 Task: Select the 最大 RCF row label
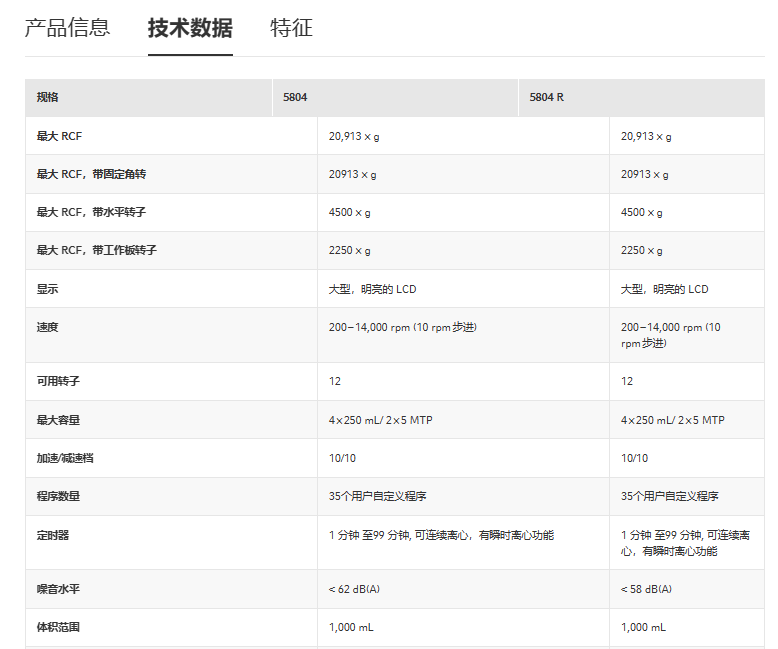point(59,136)
